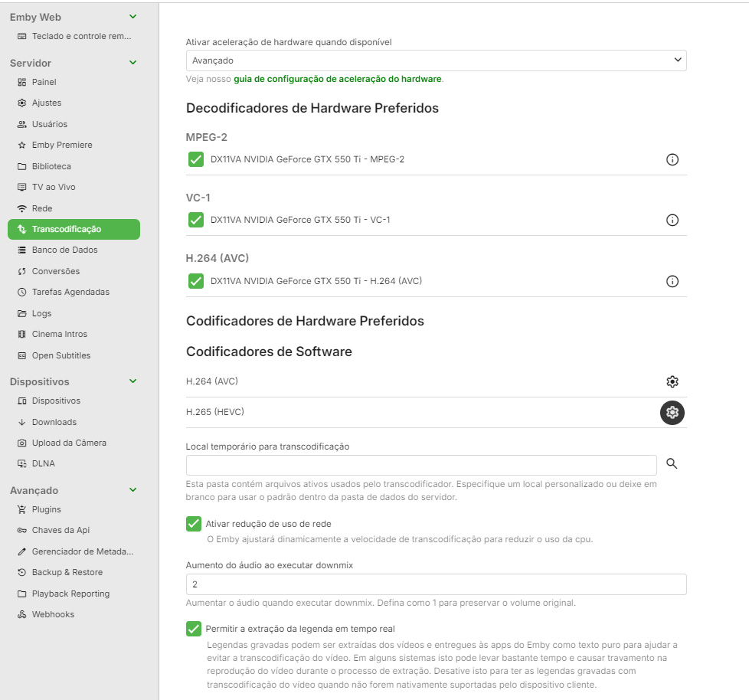Focus the temporary transcoding path field
This screenshot has height=700, width=749.
tap(420, 465)
